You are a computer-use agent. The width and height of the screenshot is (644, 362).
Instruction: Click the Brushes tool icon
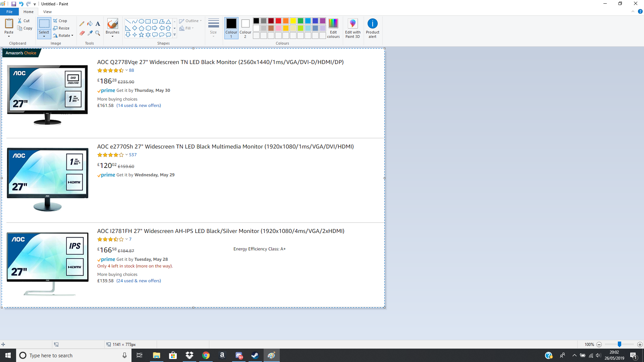(x=112, y=24)
